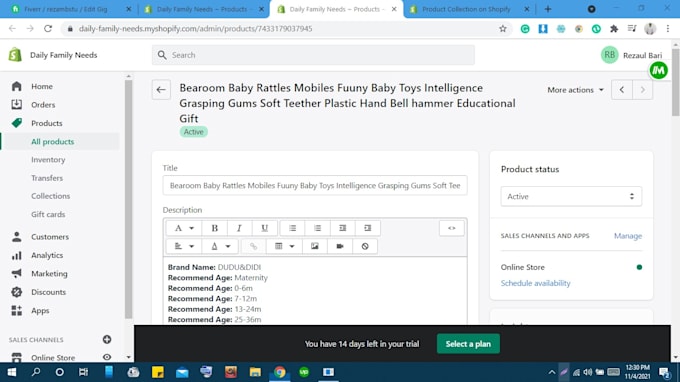Reload the page

pos(48,29)
